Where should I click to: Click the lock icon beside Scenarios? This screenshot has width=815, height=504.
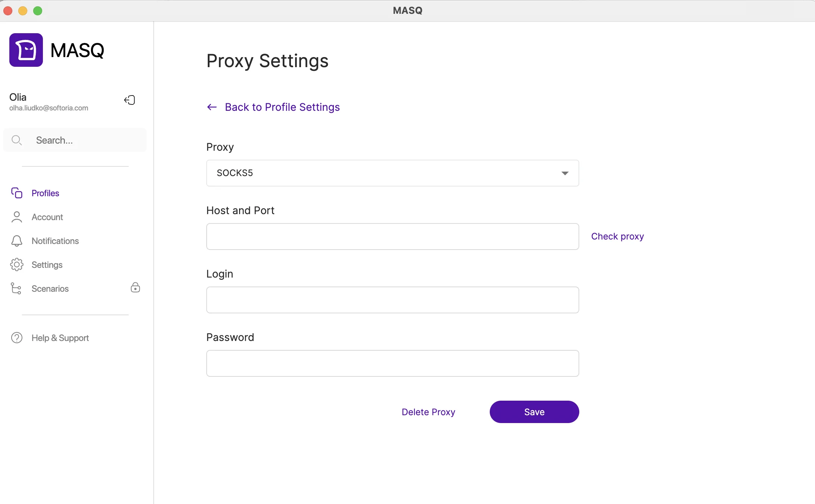[135, 287]
